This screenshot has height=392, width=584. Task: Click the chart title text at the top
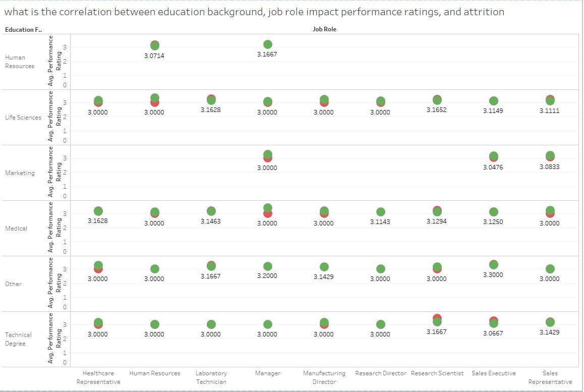point(252,12)
